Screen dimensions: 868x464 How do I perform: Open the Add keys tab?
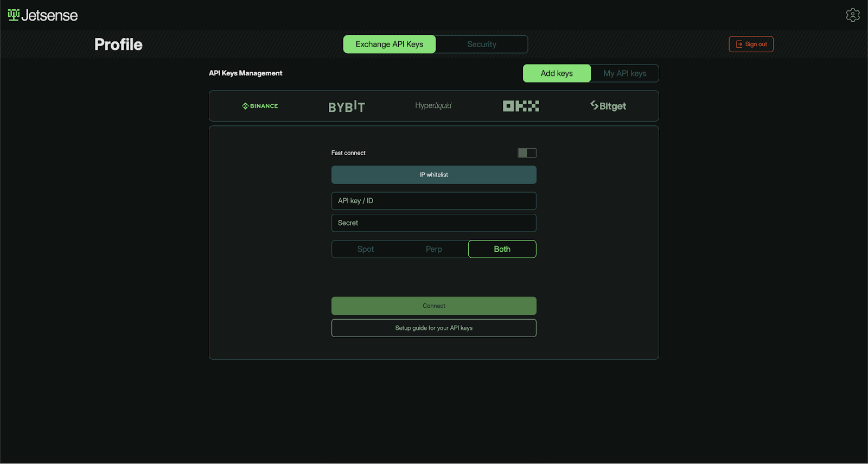[557, 73]
